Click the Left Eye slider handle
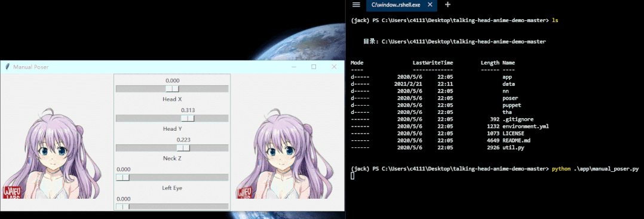Screen dimensions: 644x219 (123, 177)
